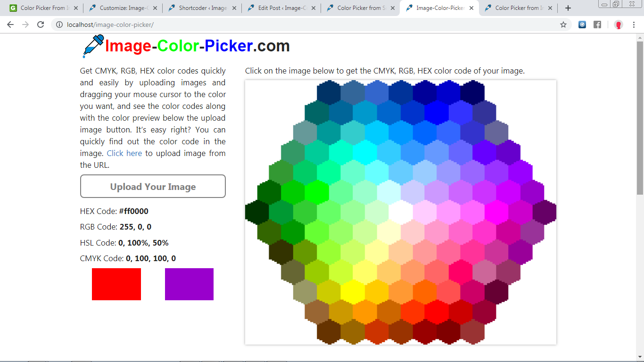Switch to the Color Picker from S tab

360,8
